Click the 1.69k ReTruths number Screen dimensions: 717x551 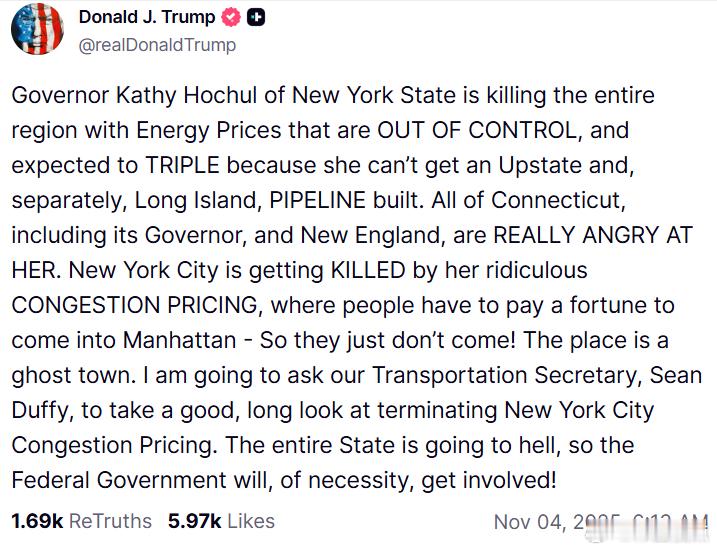[37, 521]
